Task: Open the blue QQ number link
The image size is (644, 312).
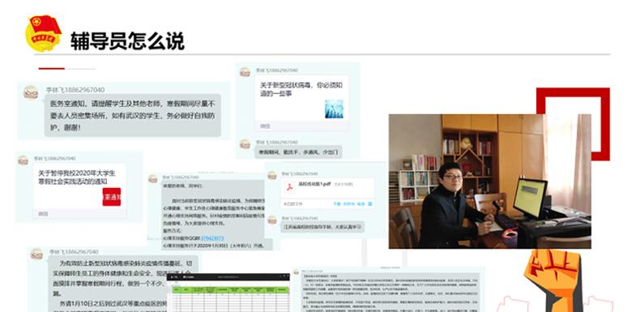Action: pyautogui.click(x=212, y=238)
